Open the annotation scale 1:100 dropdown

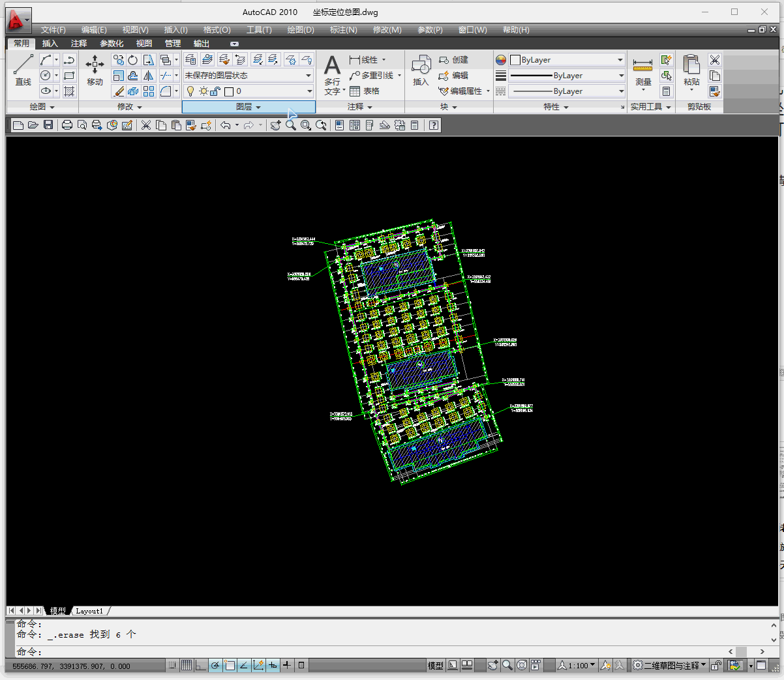(x=577, y=666)
